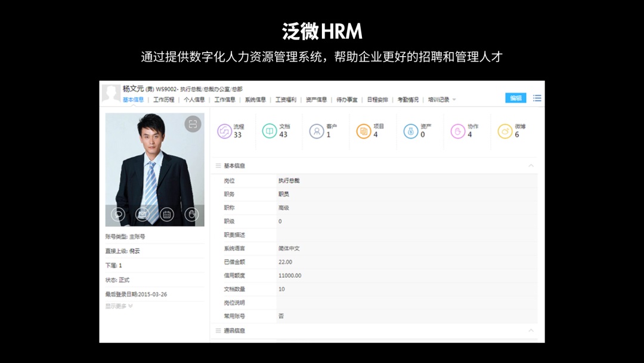Open the dropdown arrow after 培训记录

454,100
